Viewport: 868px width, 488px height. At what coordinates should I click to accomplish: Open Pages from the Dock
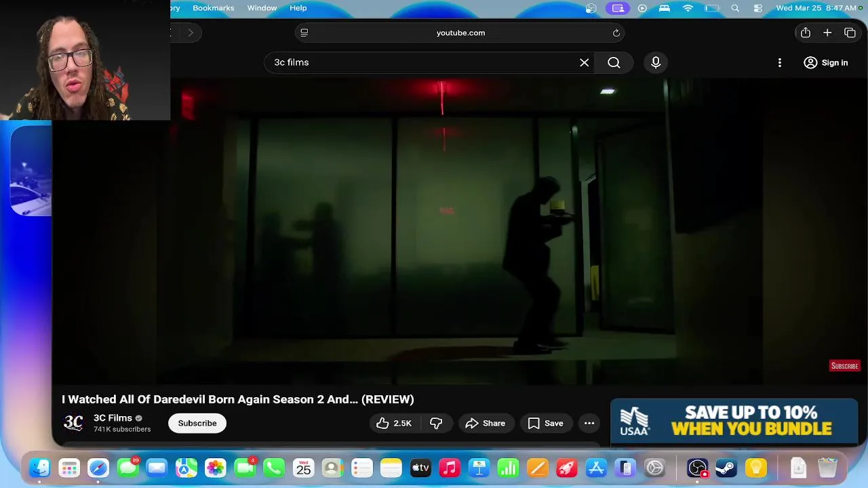click(538, 468)
